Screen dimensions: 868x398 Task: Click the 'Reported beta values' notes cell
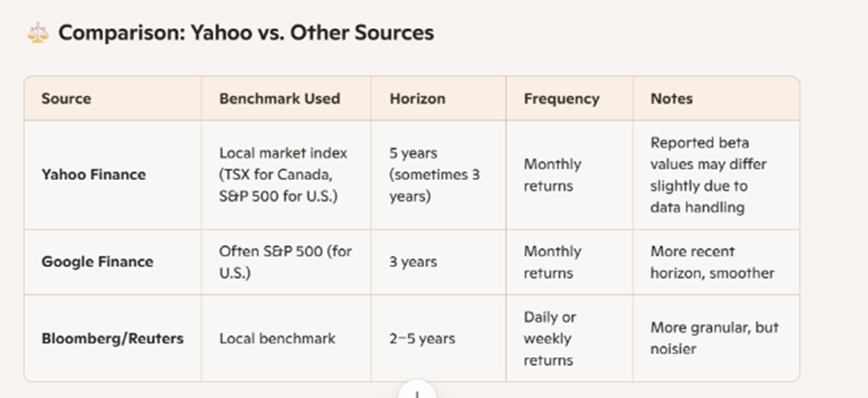[709, 175]
